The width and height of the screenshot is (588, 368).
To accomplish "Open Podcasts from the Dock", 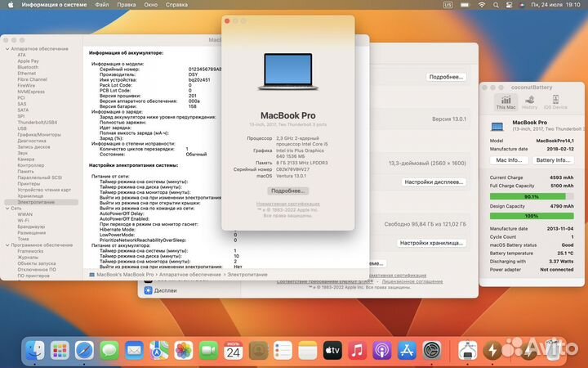I will pyautogui.click(x=382, y=350).
